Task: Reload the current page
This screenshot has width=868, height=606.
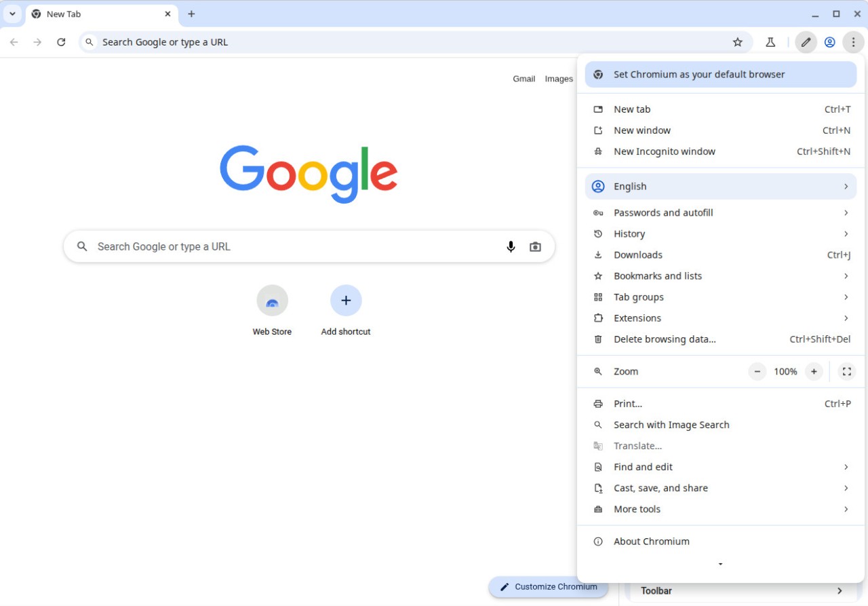Action: pyautogui.click(x=61, y=41)
